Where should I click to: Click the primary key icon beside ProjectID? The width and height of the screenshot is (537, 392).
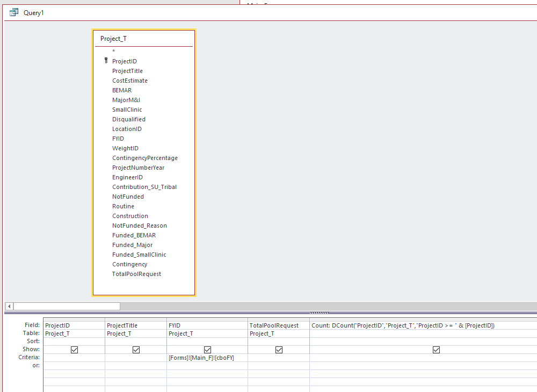tap(106, 61)
